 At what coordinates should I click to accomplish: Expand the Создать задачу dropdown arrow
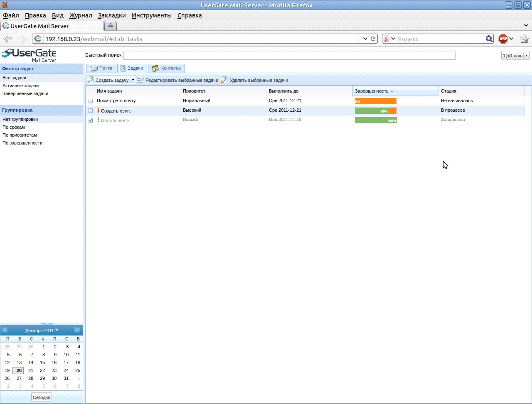tap(133, 80)
